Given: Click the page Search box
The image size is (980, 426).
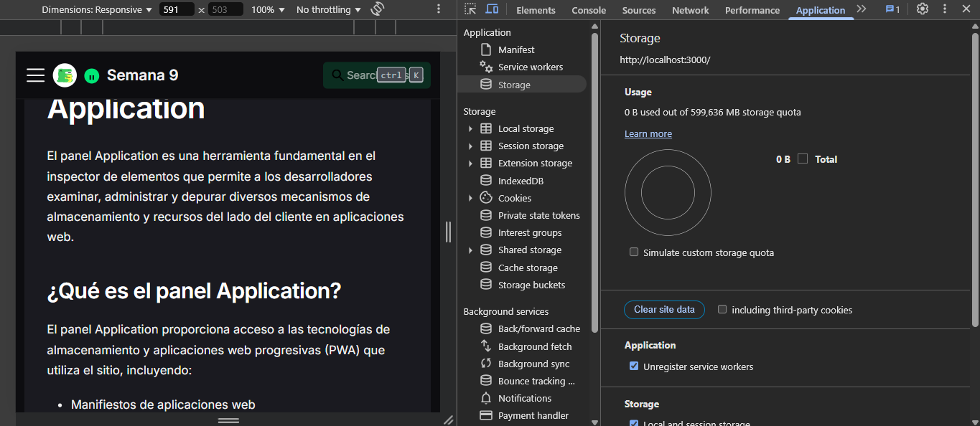Looking at the screenshot, I should click(376, 75).
